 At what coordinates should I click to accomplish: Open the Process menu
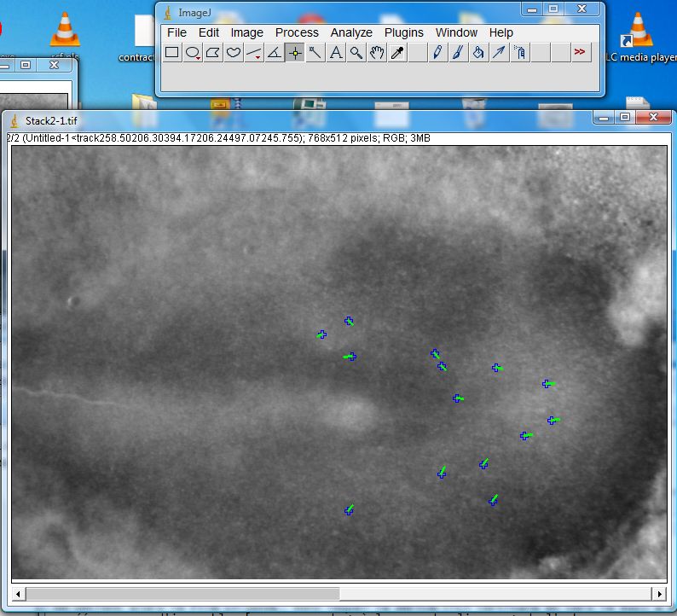(x=297, y=32)
